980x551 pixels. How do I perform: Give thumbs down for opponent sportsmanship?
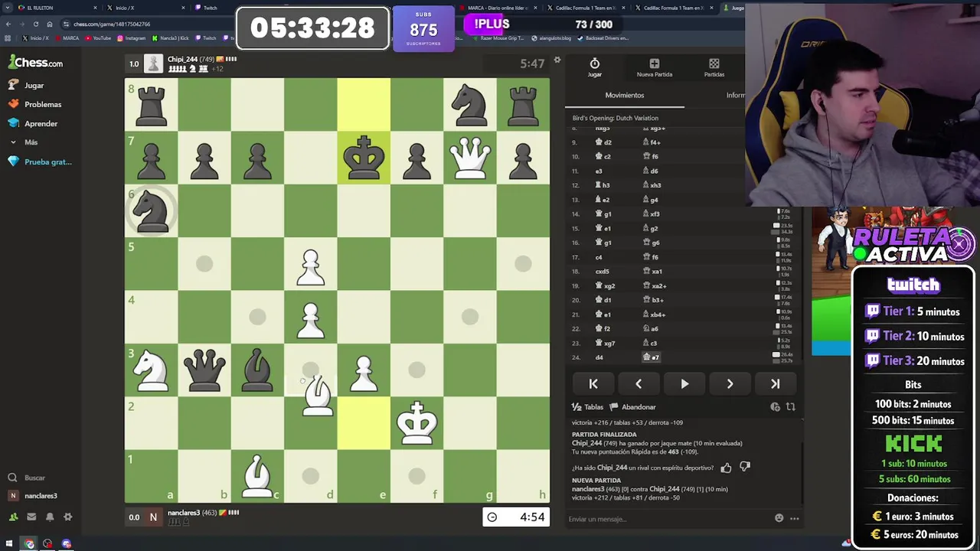745,468
